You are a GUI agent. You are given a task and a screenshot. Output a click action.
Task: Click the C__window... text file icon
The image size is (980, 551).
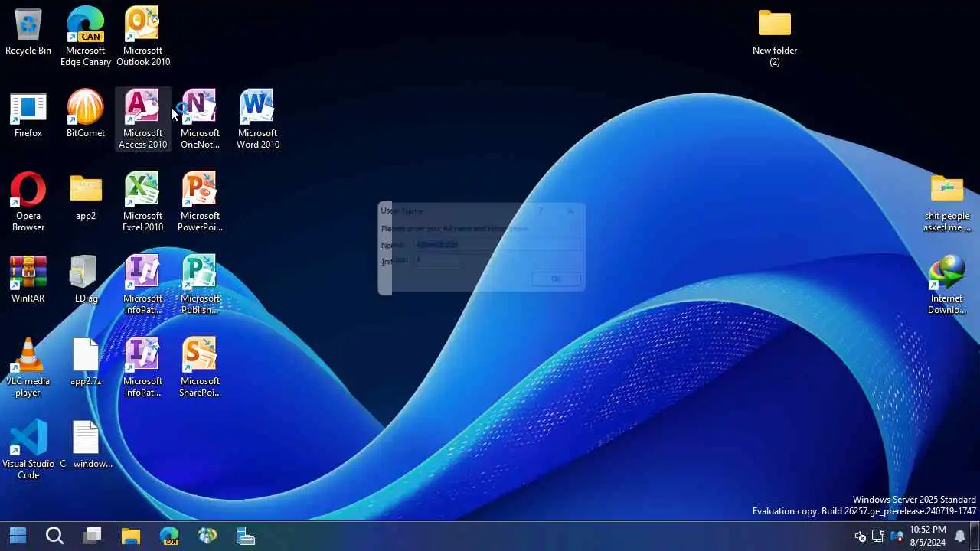86,445
